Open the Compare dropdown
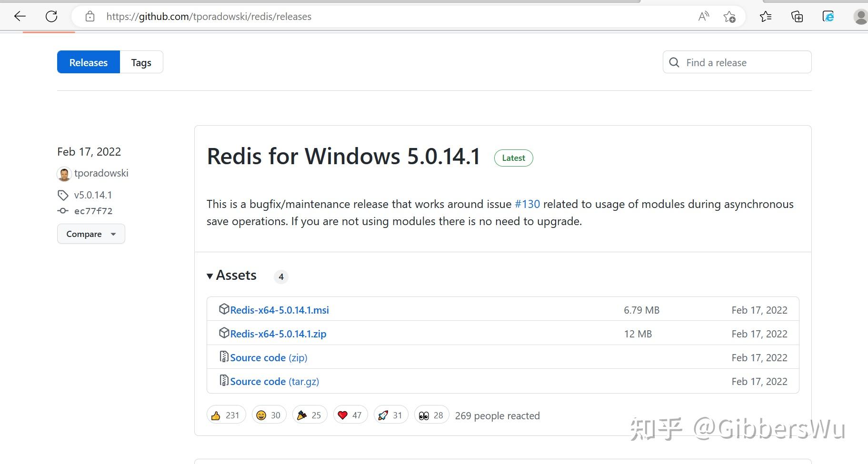The width and height of the screenshot is (868, 464). (90, 234)
